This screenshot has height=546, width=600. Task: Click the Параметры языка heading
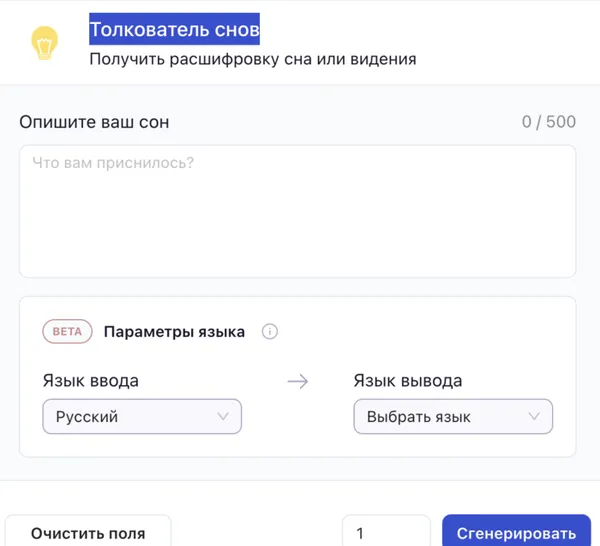click(174, 332)
